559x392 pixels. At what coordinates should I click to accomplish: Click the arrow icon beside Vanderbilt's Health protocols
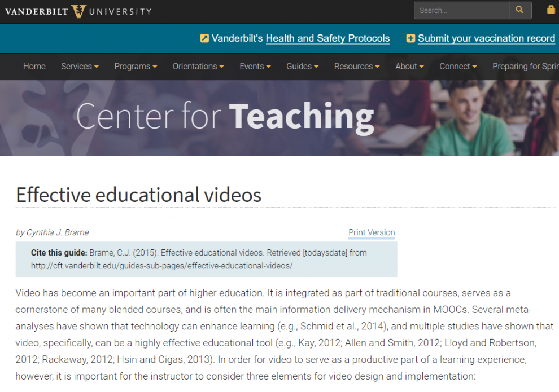point(204,38)
